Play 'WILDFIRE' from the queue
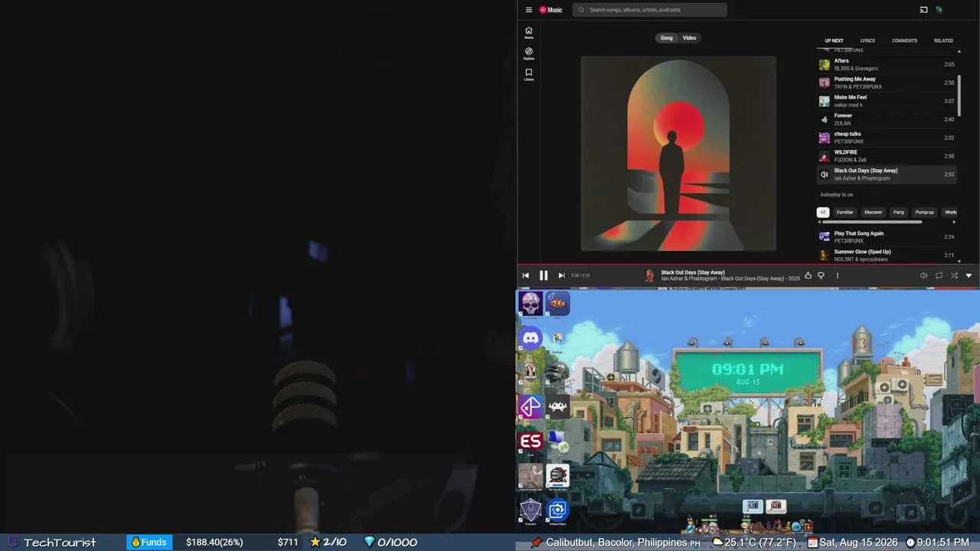The height and width of the screenshot is (551, 980). tap(887, 156)
